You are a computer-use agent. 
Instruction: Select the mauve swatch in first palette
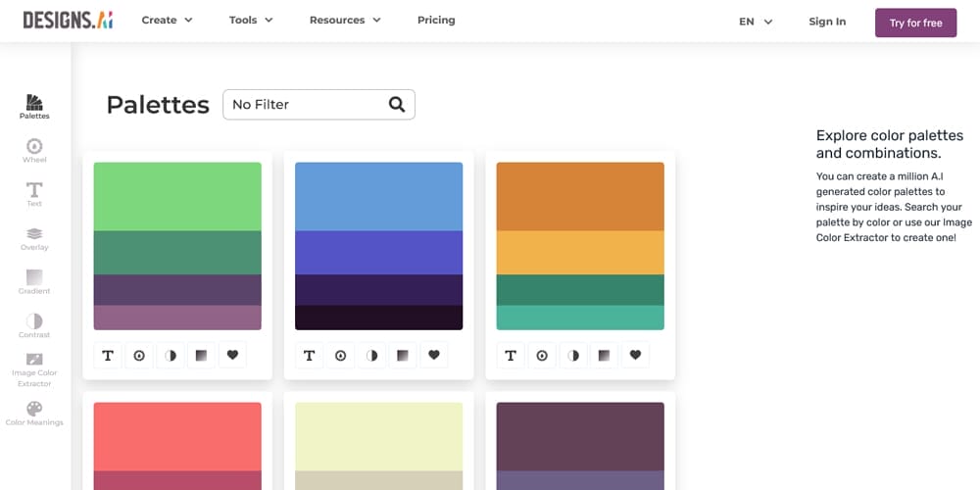[177, 318]
